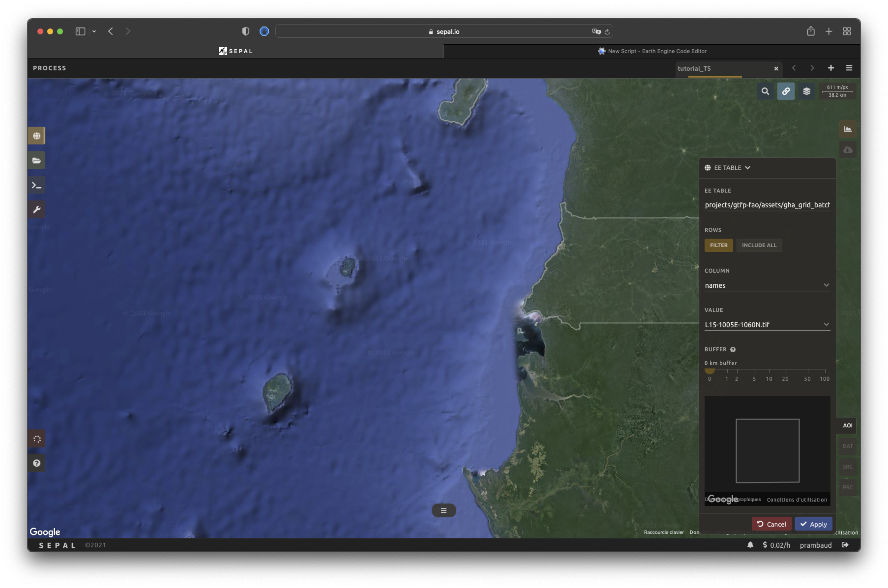The width and height of the screenshot is (888, 588).
Task: Click the map search magnifier icon
Action: (765, 91)
